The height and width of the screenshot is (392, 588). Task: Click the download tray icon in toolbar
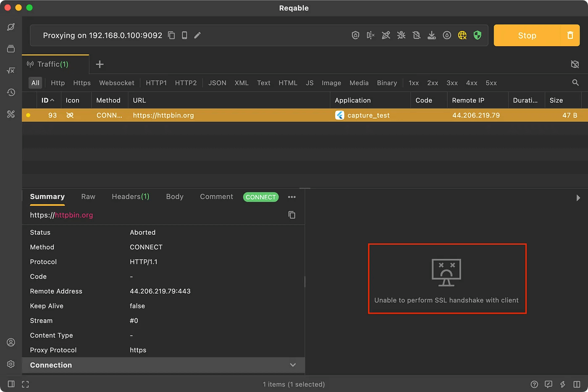coord(431,35)
